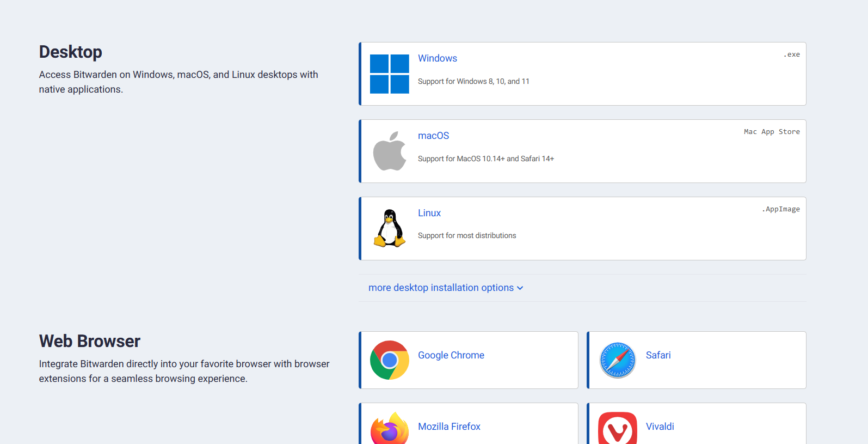Click 'Support for MacOS 10.14+ and Safari 14+' text

click(x=486, y=159)
